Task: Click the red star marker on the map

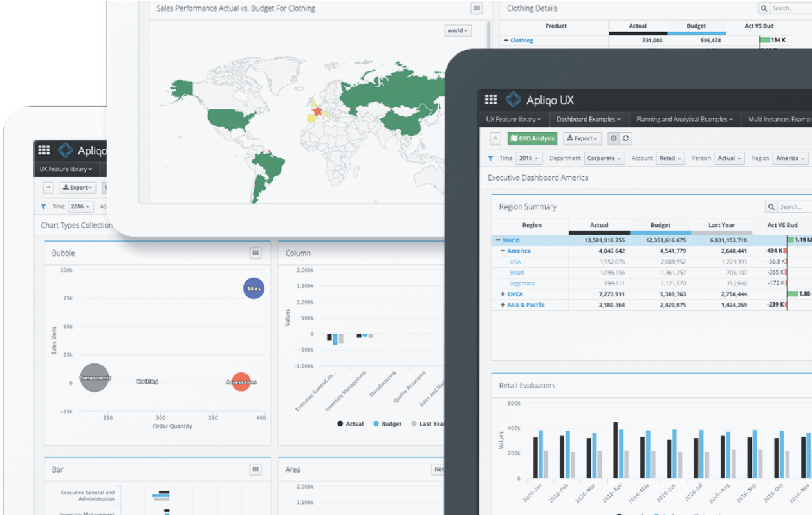Action: click(x=317, y=112)
